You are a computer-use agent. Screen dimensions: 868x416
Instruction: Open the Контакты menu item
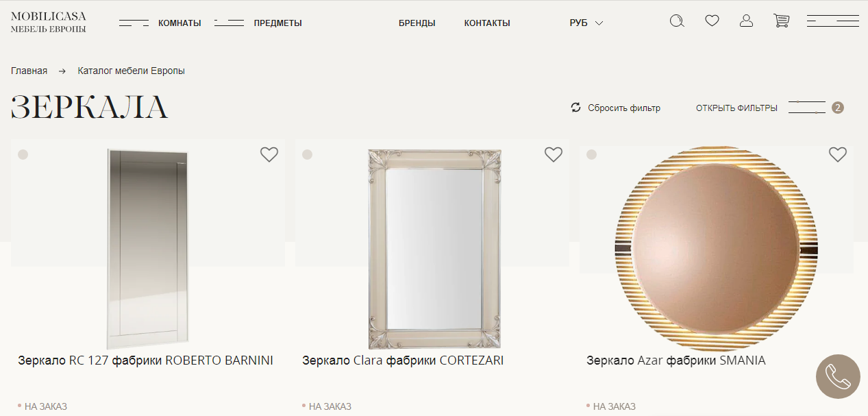point(487,23)
